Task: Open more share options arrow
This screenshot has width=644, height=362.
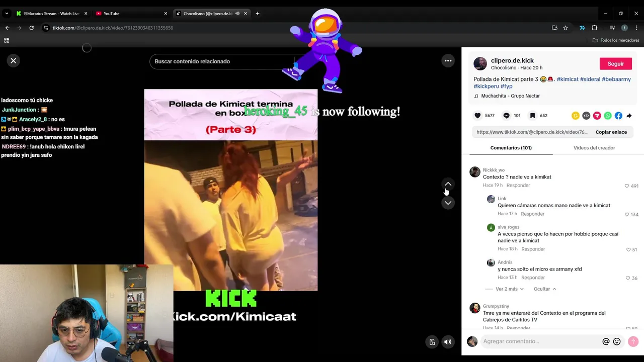Action: (629, 116)
